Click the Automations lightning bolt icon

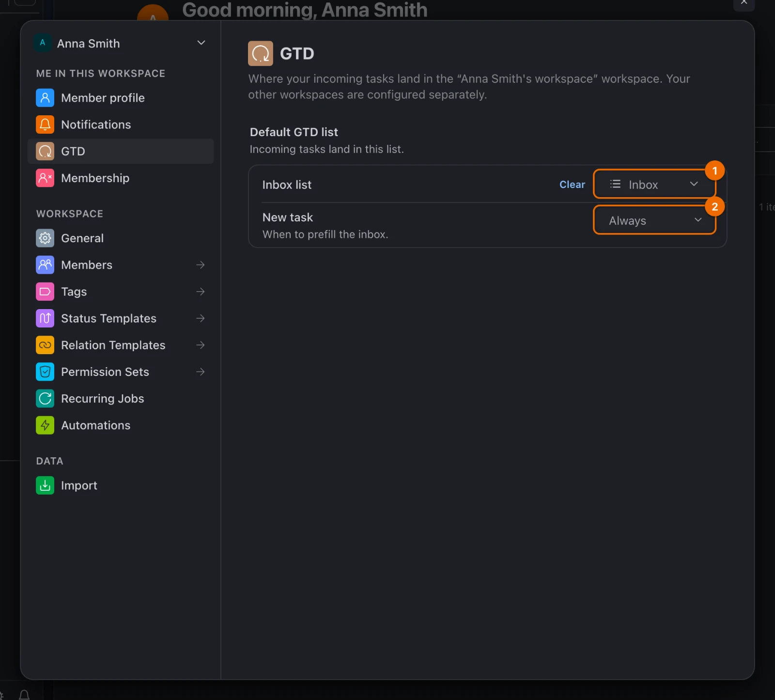(x=45, y=425)
